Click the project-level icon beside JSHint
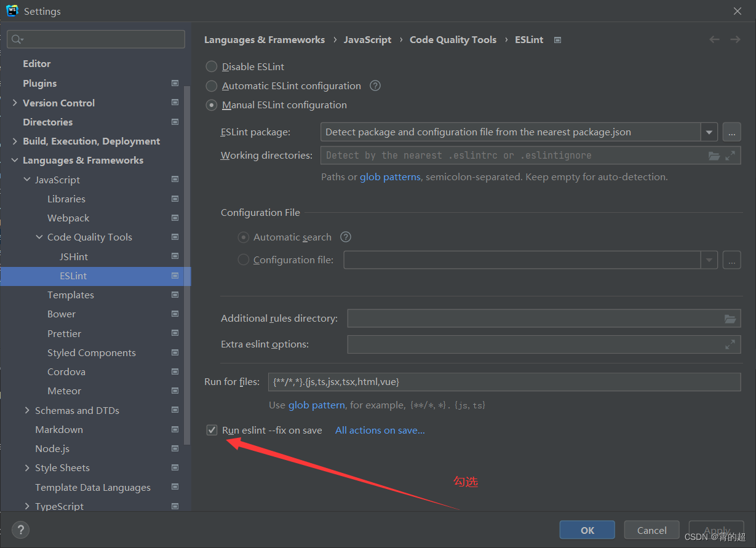This screenshot has width=756, height=548. [175, 256]
